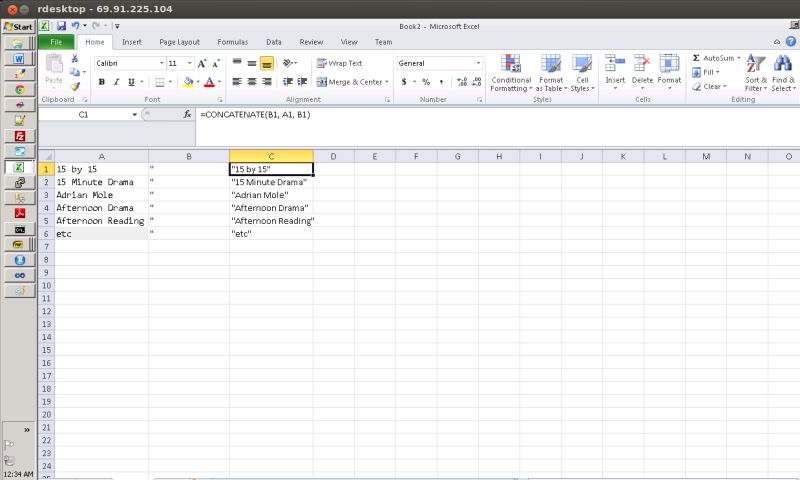
Task: Click the Increase Decimal icon
Action: click(462, 82)
